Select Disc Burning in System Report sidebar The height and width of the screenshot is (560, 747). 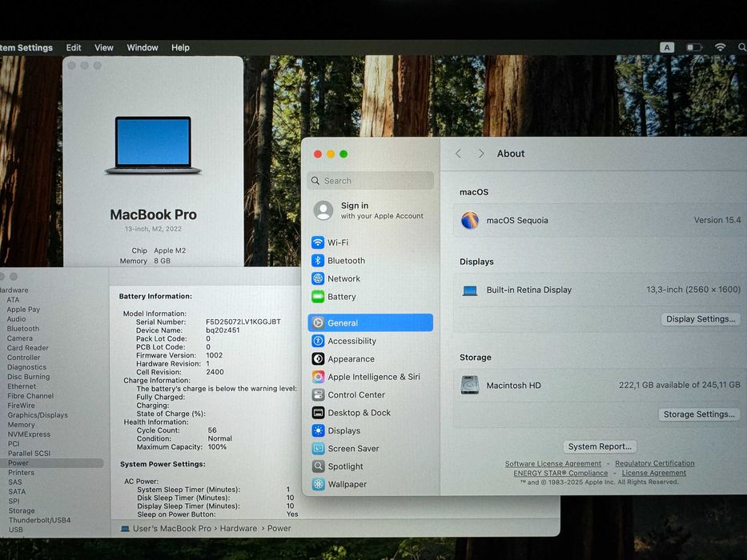click(29, 377)
